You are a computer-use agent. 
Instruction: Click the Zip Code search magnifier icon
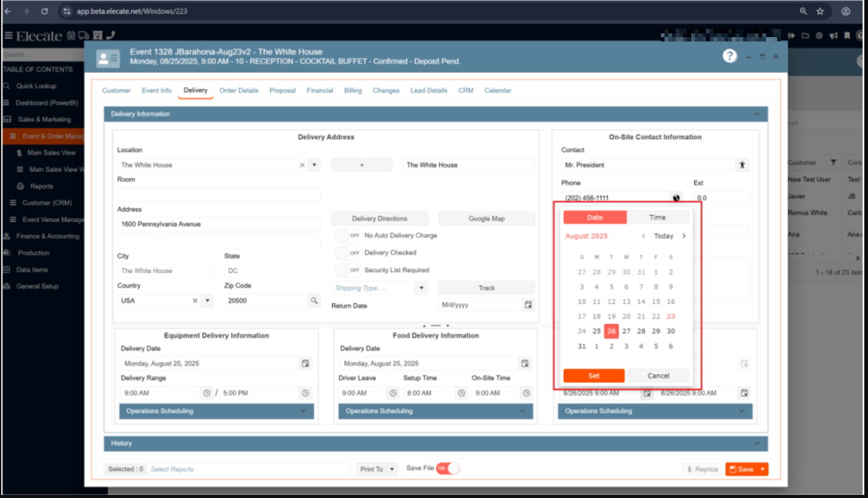coord(314,301)
